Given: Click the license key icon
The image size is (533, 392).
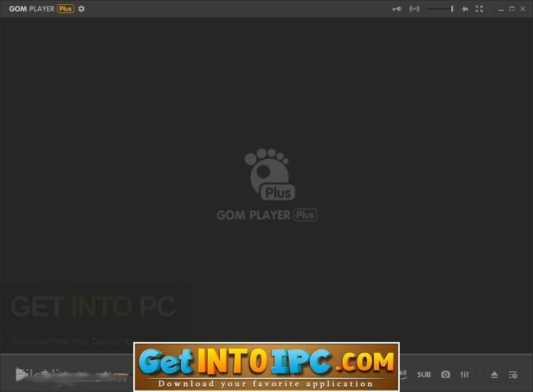Looking at the screenshot, I should (x=397, y=9).
